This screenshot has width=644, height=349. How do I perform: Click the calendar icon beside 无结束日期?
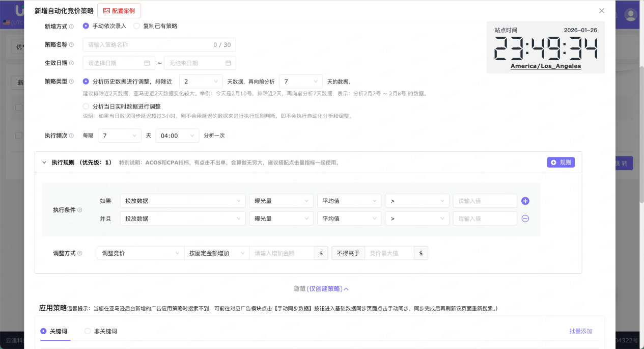[x=229, y=63]
